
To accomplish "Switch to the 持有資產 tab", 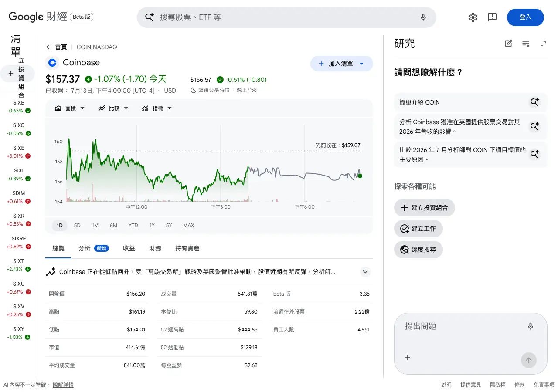I will 187,248.
